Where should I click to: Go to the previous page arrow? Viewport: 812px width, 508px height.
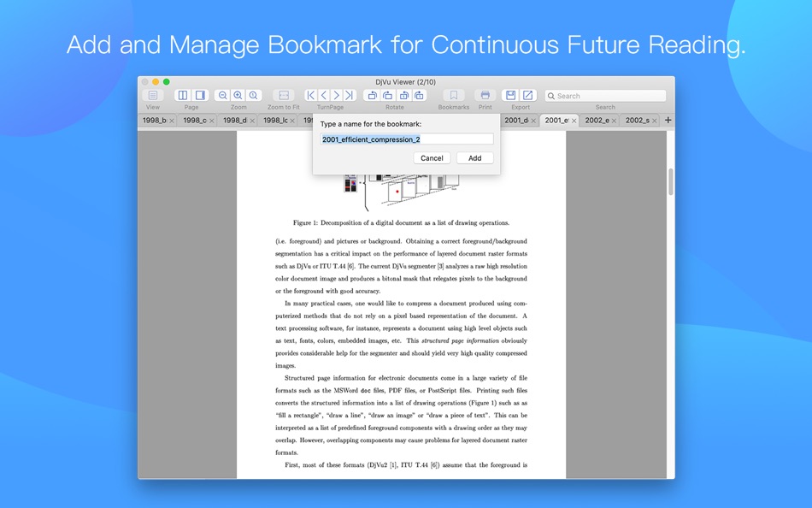(324, 96)
